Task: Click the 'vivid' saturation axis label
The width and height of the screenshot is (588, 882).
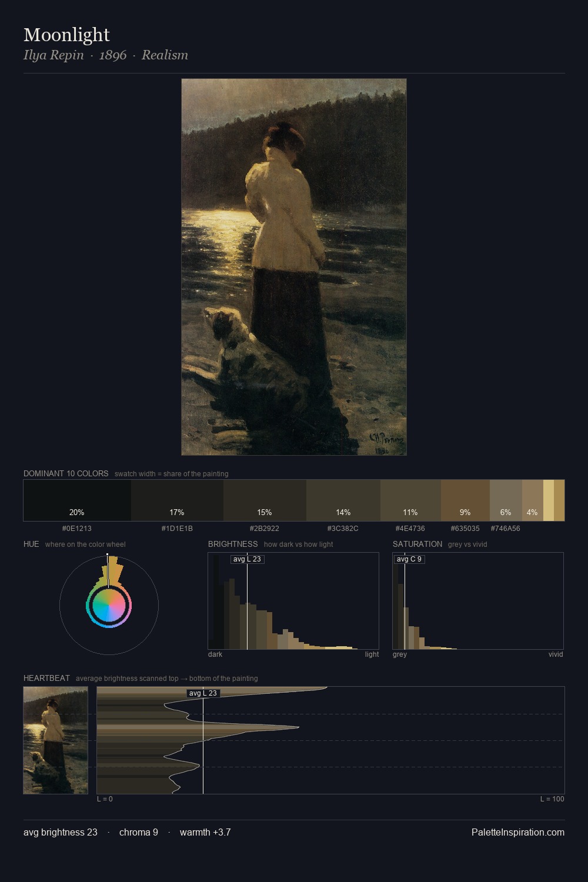Action: click(556, 654)
